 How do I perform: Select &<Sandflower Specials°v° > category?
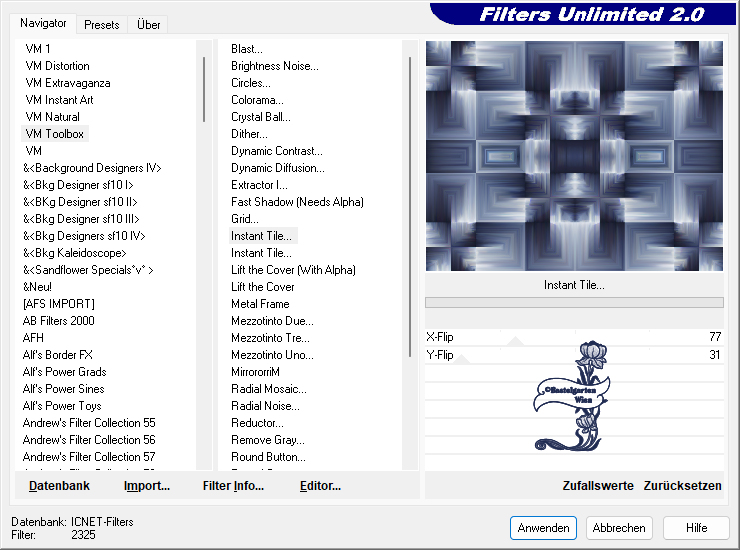(x=88, y=270)
